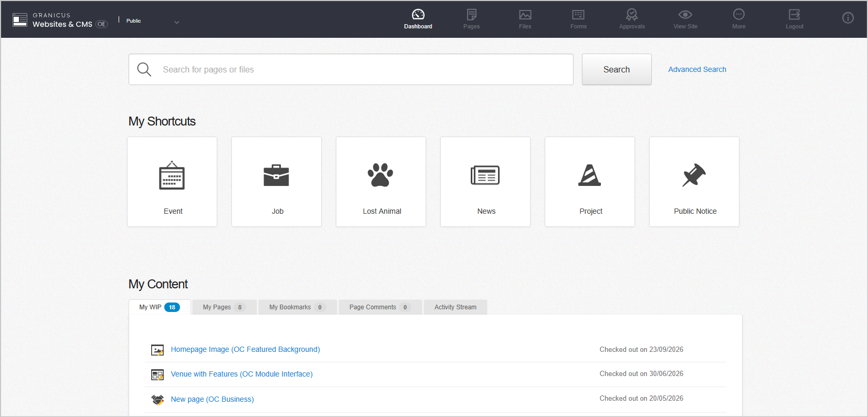This screenshot has height=417, width=868.
Task: Open the Forms icon in top bar
Action: (x=578, y=15)
